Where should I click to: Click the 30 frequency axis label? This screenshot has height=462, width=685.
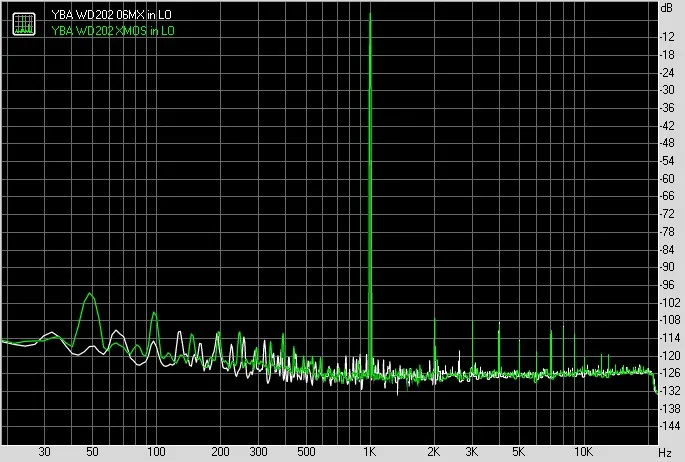[44, 452]
